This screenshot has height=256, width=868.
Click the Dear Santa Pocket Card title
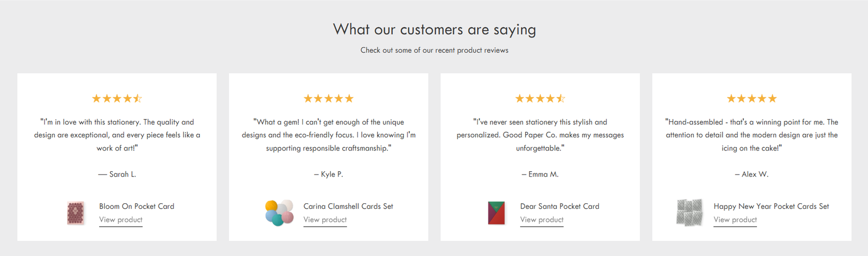pos(560,206)
